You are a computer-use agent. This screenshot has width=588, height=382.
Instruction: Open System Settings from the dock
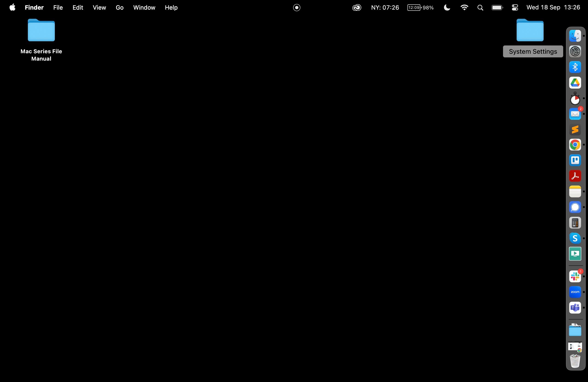[575, 51]
